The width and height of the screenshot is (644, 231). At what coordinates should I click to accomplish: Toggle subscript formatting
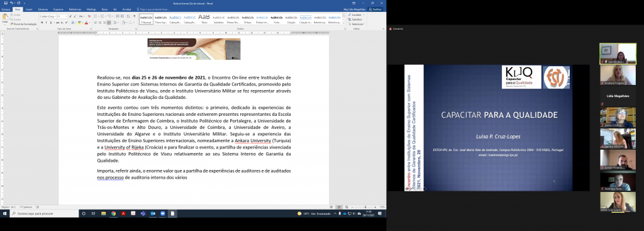[x=62, y=23]
